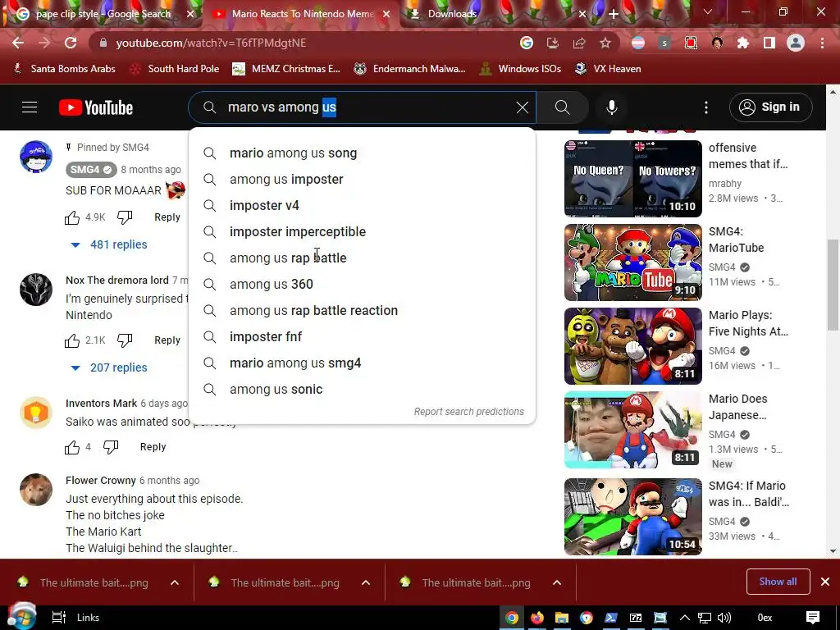
Task: Open Chrome profile avatar menu
Action: (x=796, y=43)
